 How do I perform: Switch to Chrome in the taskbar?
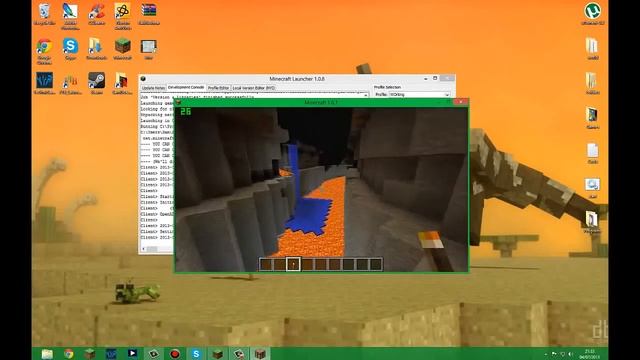(x=69, y=353)
